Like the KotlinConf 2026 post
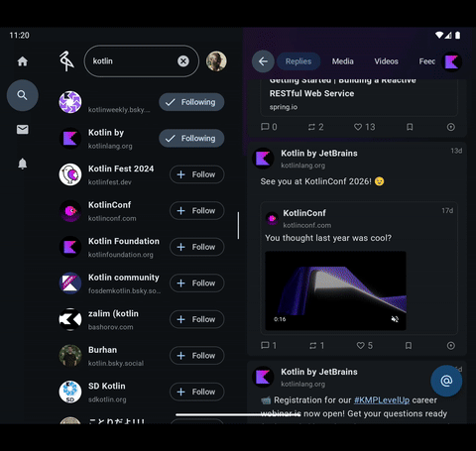Viewport: 476px width, 451px height. (364, 346)
